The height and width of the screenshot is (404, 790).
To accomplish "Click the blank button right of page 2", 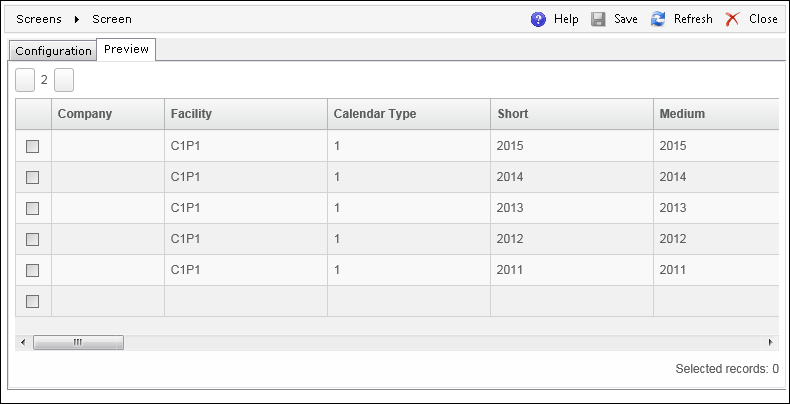I will click(64, 80).
